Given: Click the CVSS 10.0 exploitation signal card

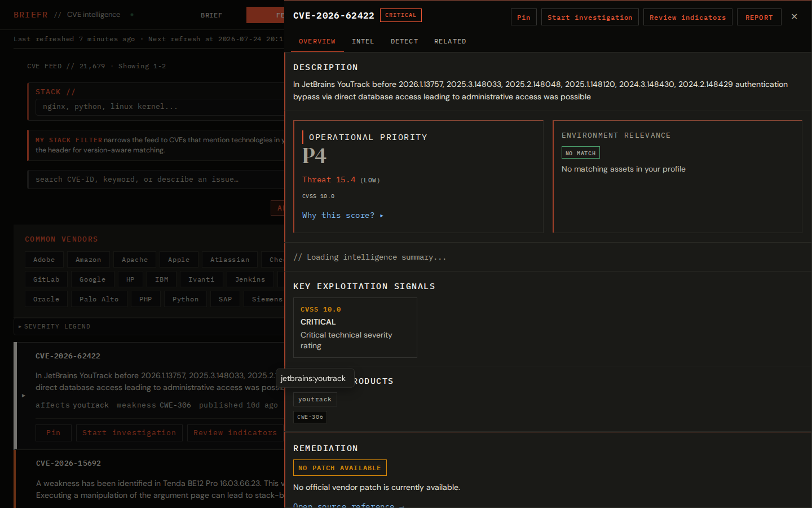Looking at the screenshot, I should tap(355, 328).
